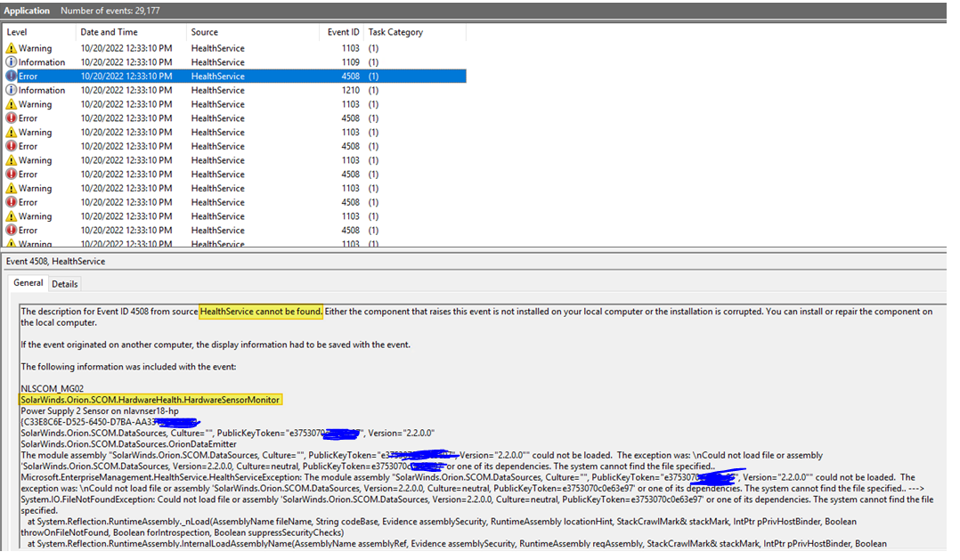Select the highlighted Error row with ID 4508
The width and height of the screenshot is (960, 560).
click(235, 76)
